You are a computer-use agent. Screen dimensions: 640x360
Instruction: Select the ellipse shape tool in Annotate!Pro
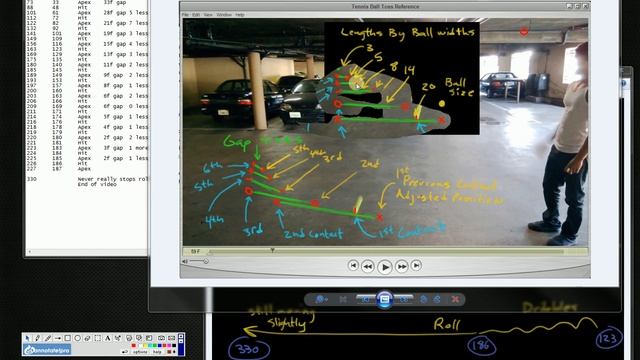tap(78, 338)
